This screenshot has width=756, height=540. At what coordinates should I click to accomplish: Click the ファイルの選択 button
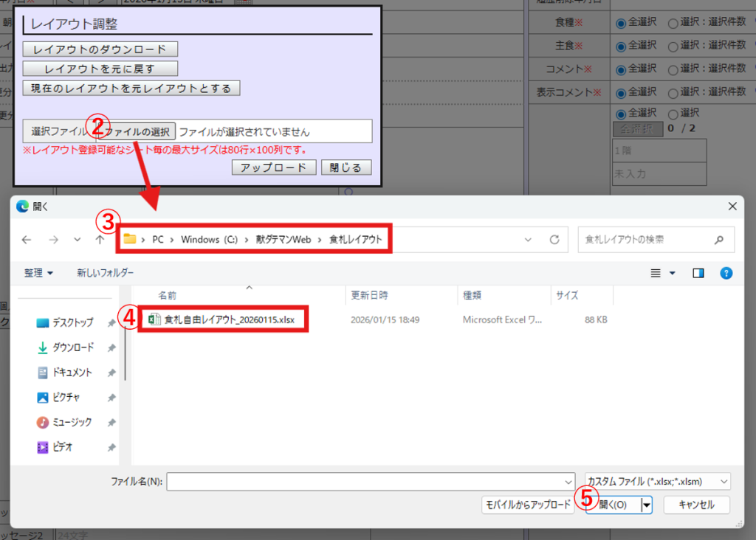click(137, 132)
